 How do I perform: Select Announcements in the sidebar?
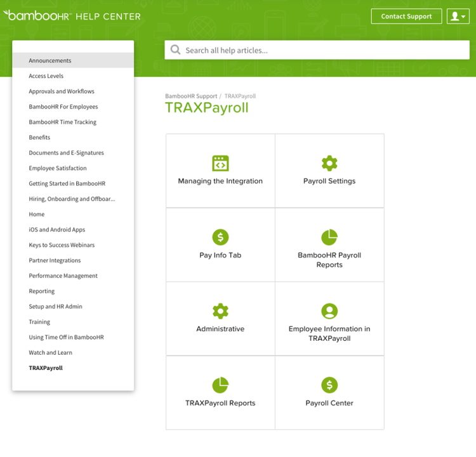(73, 60)
